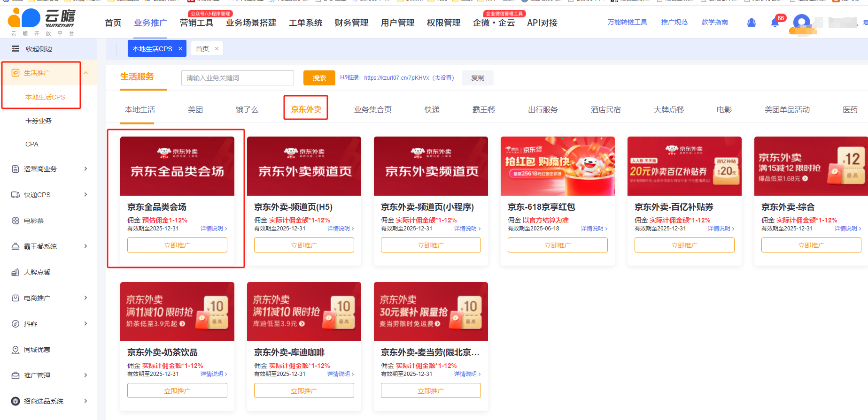
Task: Click the 推广管理 sidebar icon
Action: click(x=15, y=375)
